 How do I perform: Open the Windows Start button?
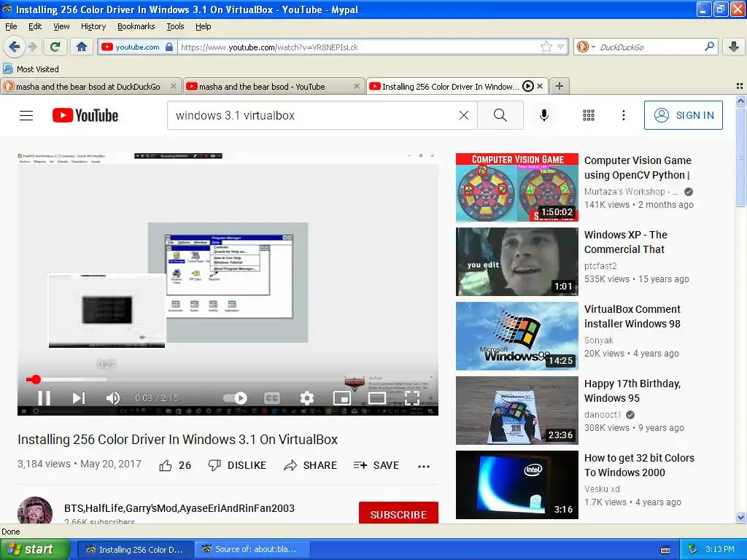tap(35, 549)
